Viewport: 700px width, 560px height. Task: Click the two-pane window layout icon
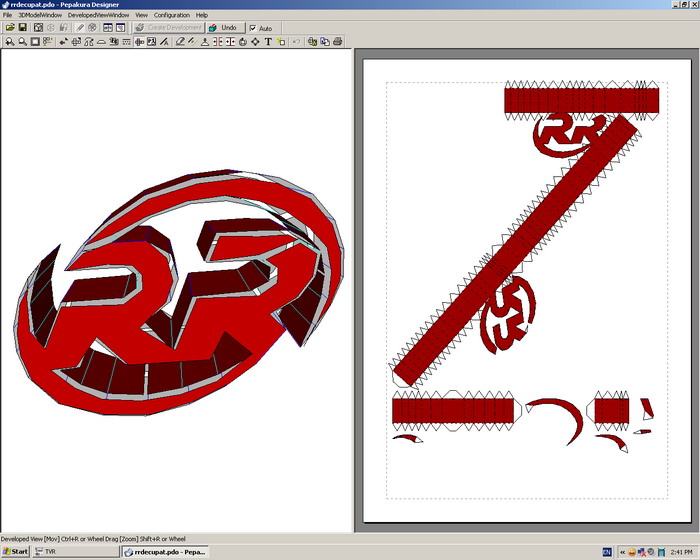tap(108, 28)
